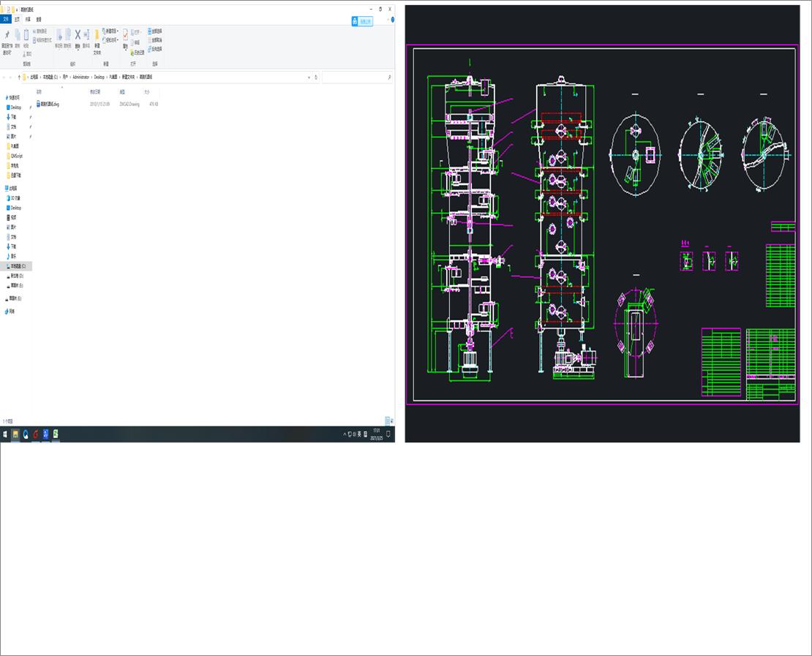Screen dimensions: 812x656
Task: Click History in the ribbon's Open group
Action: (x=138, y=53)
